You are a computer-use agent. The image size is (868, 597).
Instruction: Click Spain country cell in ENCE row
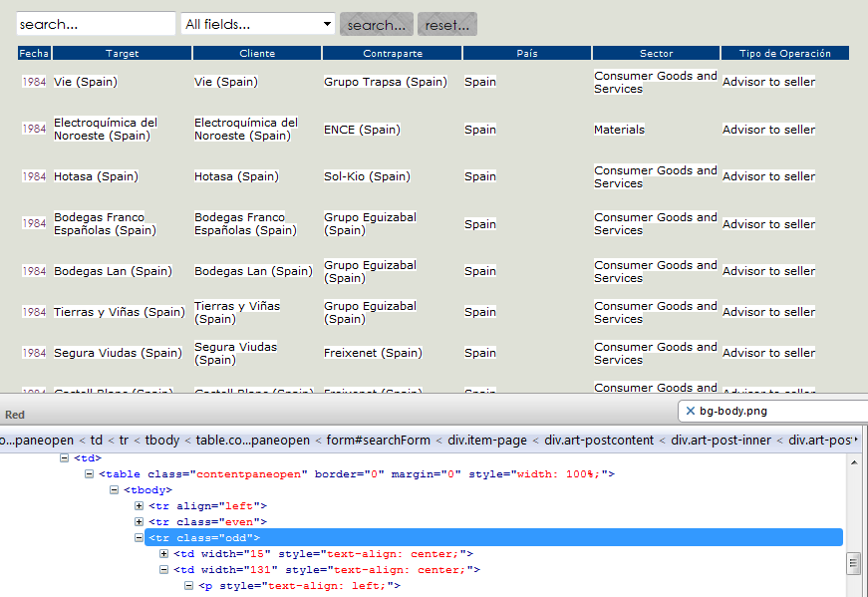click(480, 130)
